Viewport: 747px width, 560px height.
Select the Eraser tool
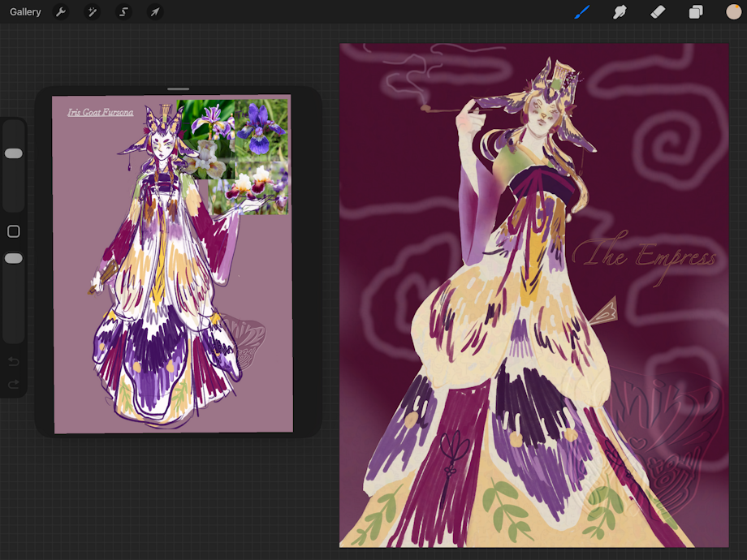[x=658, y=12]
